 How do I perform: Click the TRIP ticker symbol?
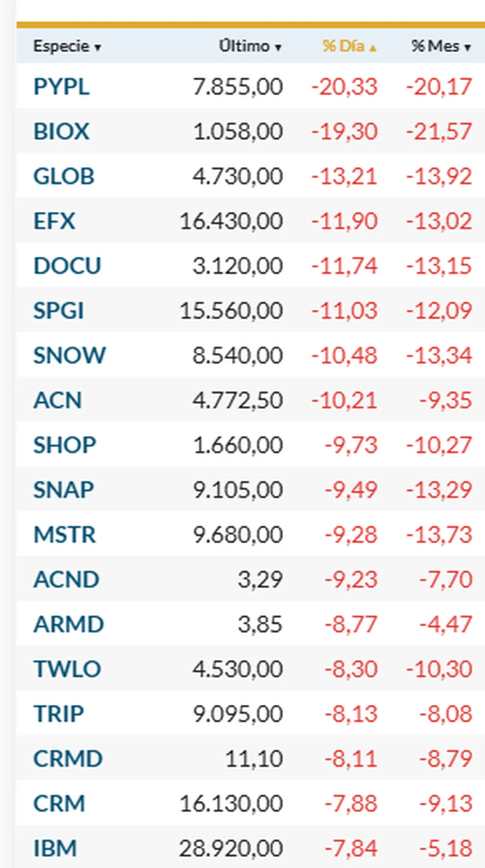(x=59, y=714)
